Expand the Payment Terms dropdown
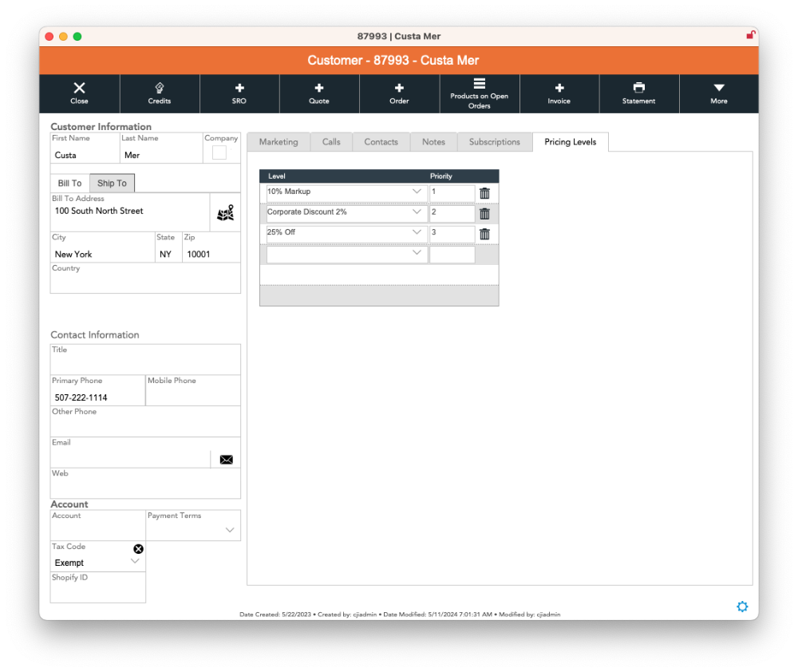The height and width of the screenshot is (672, 798). [230, 530]
